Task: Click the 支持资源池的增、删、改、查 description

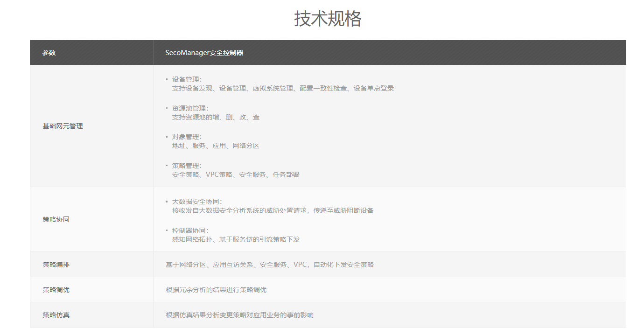Action: pos(216,117)
